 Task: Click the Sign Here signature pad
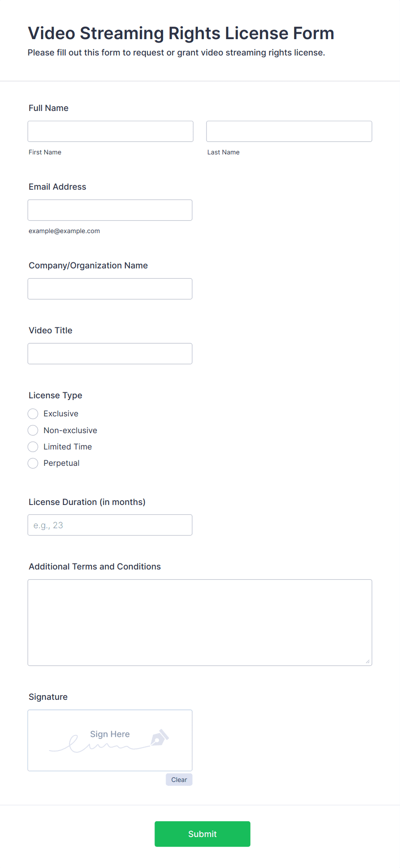[x=110, y=740]
